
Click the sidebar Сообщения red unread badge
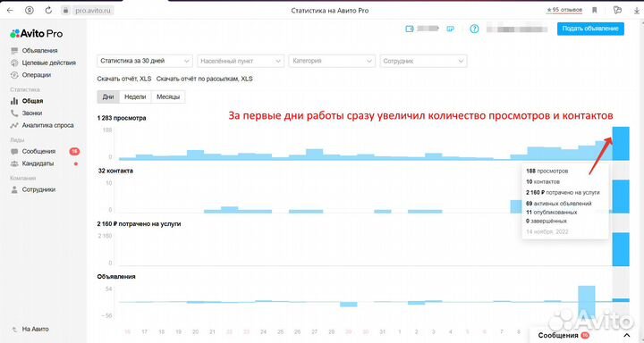[74, 151]
